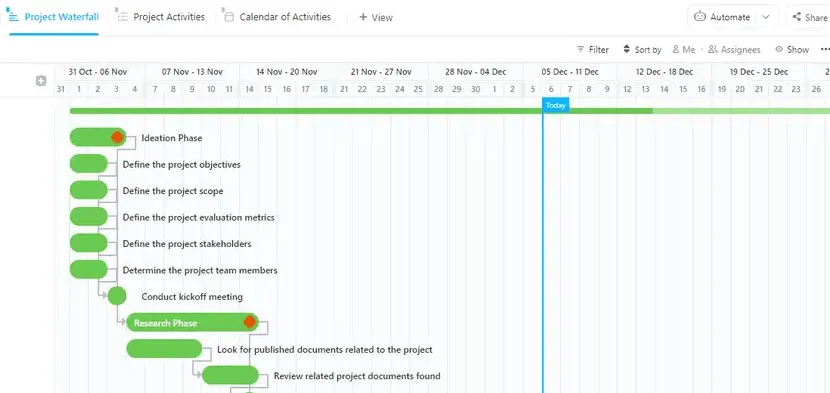Click the Project Activities list icon
The height and width of the screenshot is (393, 830).
(122, 17)
